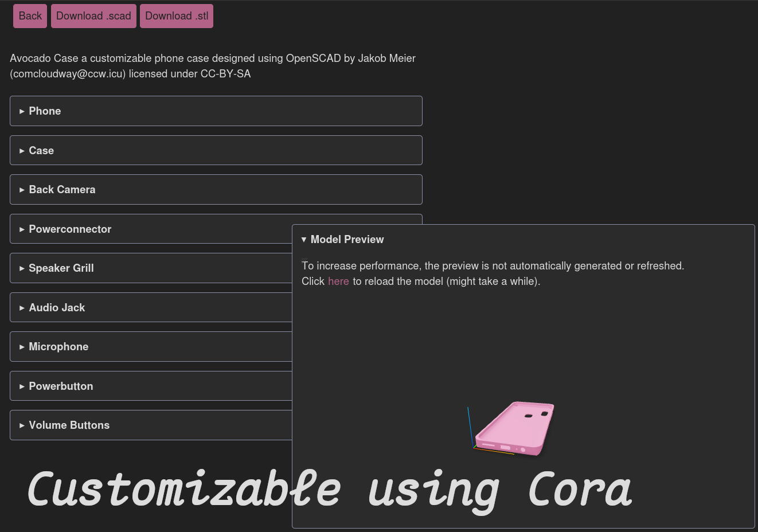The width and height of the screenshot is (758, 532).
Task: Click the arrow icon beside Back Camera
Action: click(22, 190)
